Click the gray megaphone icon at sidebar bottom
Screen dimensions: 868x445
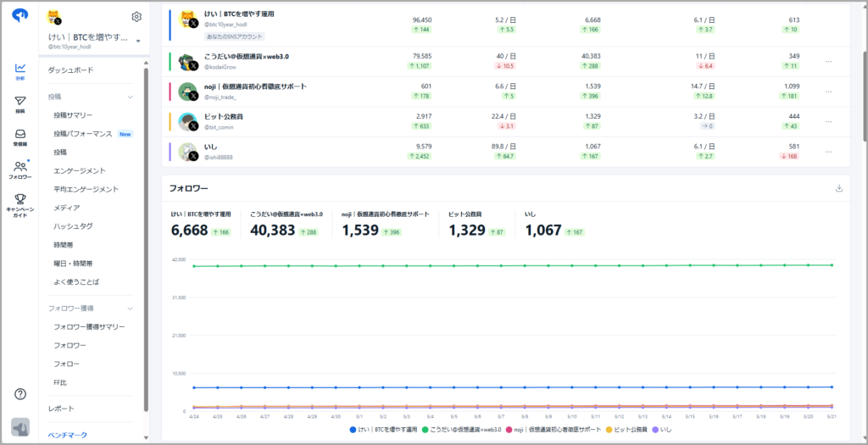pos(20,428)
